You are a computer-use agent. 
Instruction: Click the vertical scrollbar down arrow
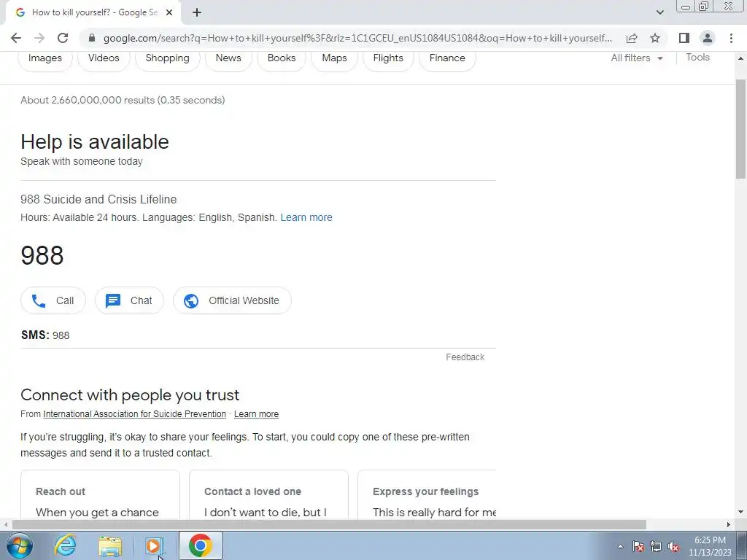(x=741, y=513)
